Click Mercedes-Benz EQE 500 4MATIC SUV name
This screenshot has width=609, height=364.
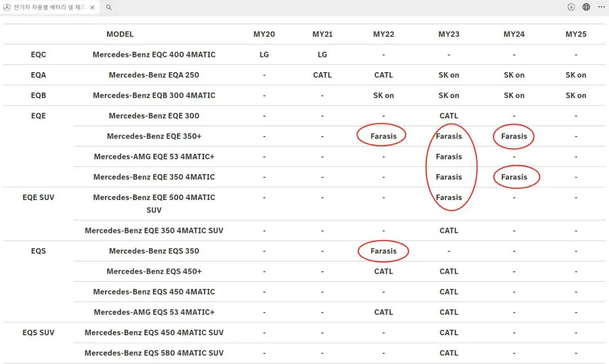(154, 204)
